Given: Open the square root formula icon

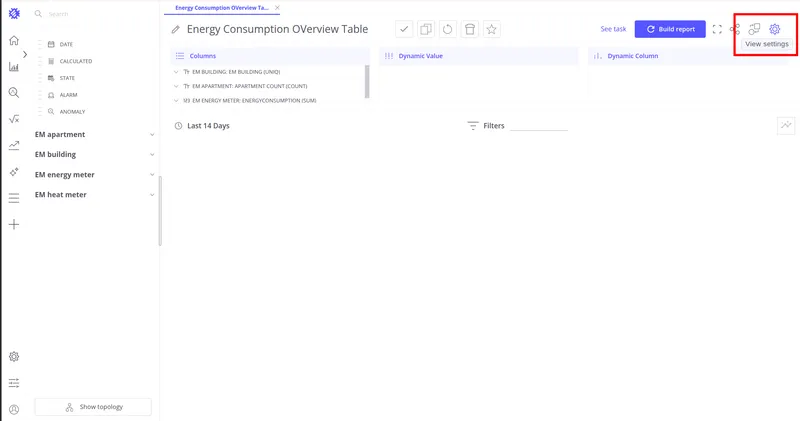Looking at the screenshot, I should coord(14,119).
